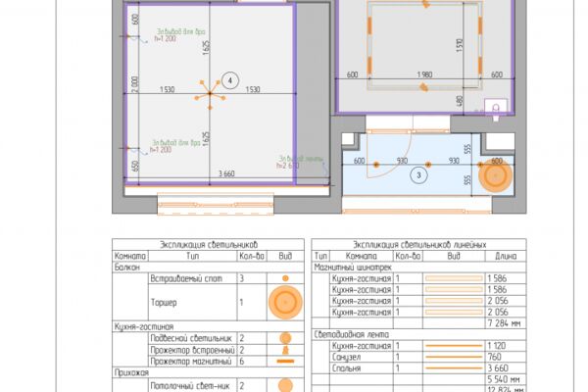Click the quantity 6 for Прожектор магнитный
This screenshot has height=392, width=588.
[x=252, y=362]
